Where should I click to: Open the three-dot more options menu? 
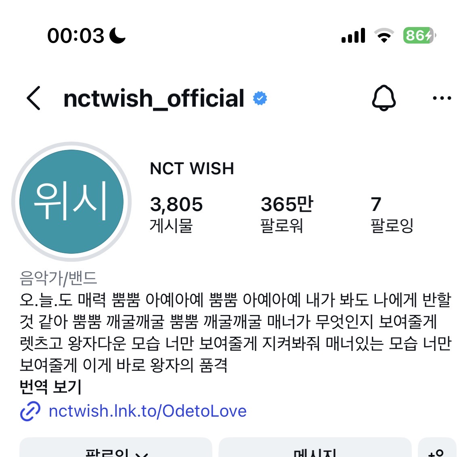pyautogui.click(x=442, y=98)
